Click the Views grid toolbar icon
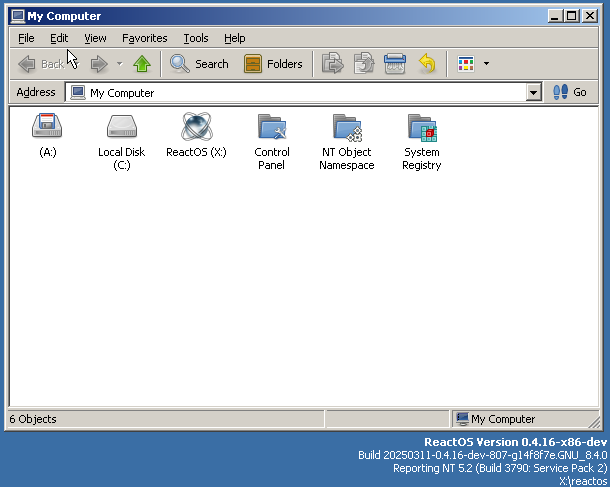Screen dimensions: 610x487 click(466, 63)
